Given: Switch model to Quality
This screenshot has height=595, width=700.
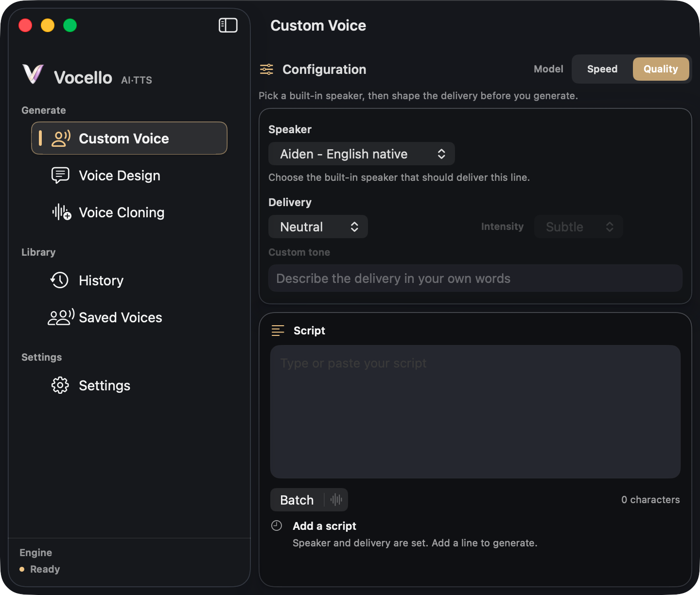Looking at the screenshot, I should [661, 69].
